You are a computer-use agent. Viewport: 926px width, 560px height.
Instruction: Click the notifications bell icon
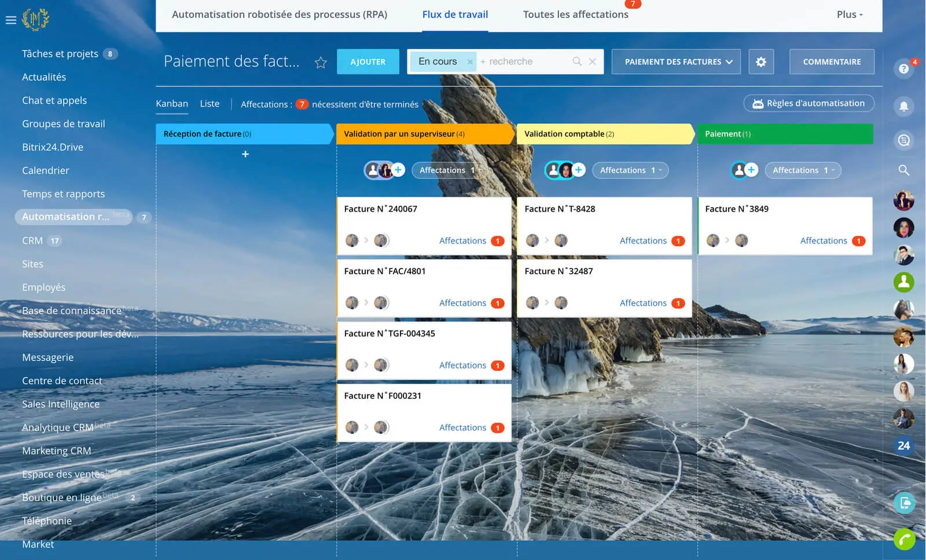point(903,106)
